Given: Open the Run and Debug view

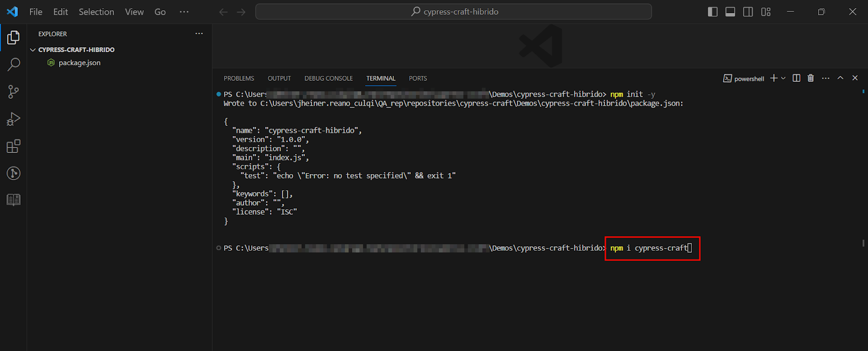Looking at the screenshot, I should [x=14, y=119].
